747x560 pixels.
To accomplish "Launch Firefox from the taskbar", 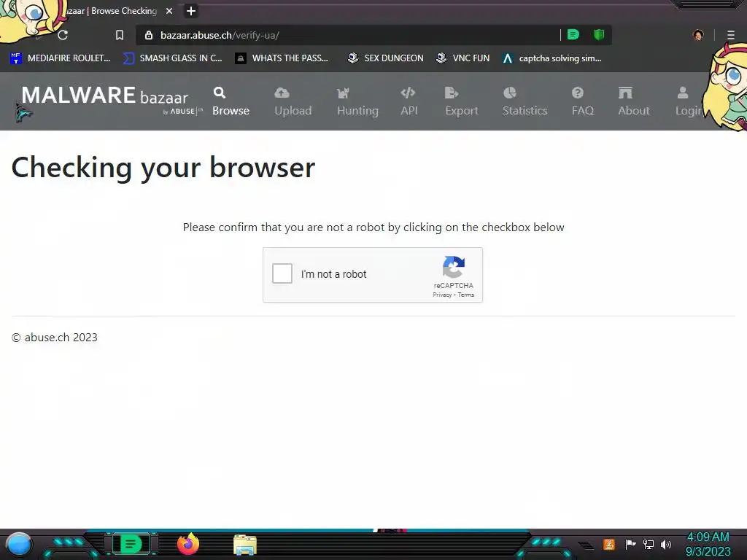I will coord(188,544).
